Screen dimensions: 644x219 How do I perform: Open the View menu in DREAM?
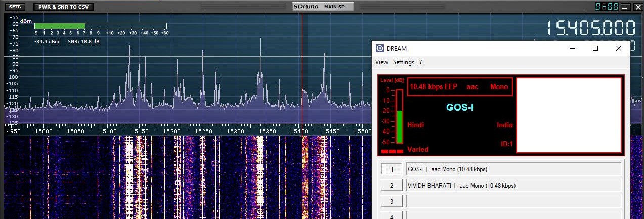pyautogui.click(x=381, y=62)
